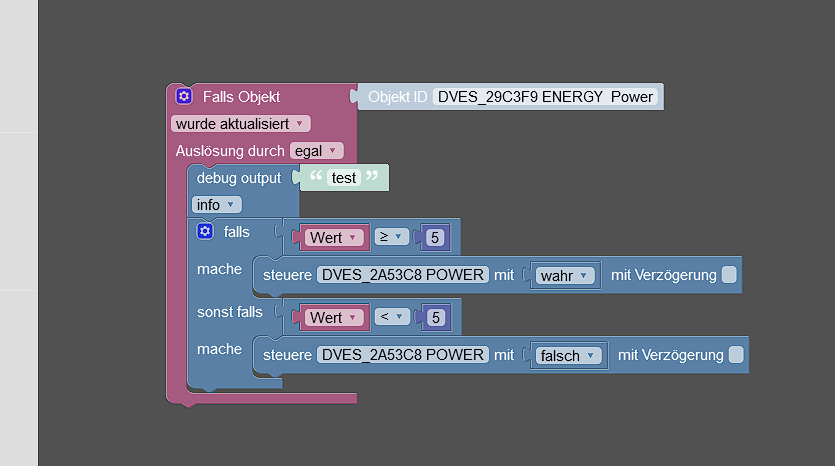
Task: Open the 'falsch' boolean dropdown
Action: (568, 356)
